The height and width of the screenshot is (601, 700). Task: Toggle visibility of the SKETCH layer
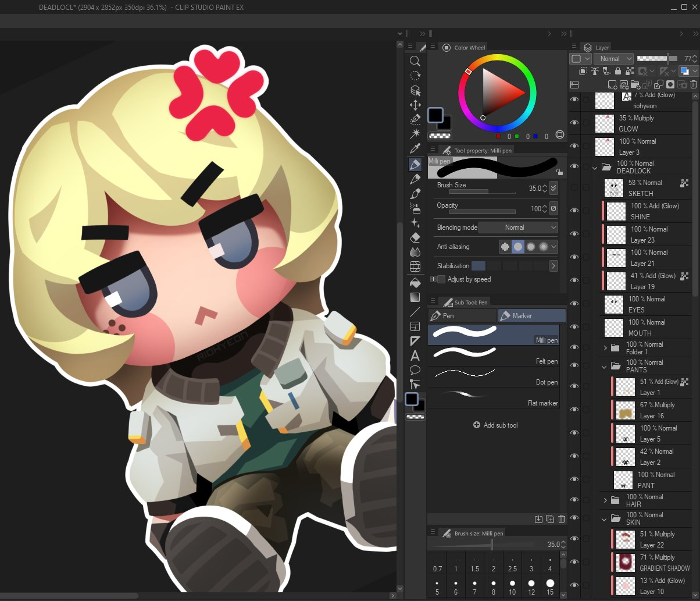[574, 187]
